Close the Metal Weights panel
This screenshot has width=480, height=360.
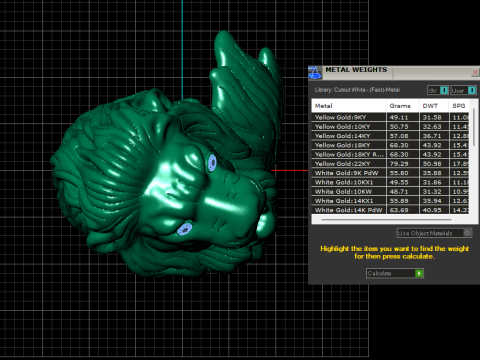pyautogui.click(x=475, y=72)
